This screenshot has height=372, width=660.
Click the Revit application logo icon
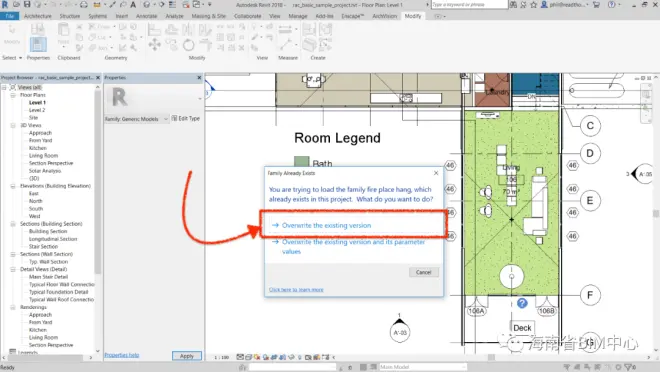click(5, 5)
